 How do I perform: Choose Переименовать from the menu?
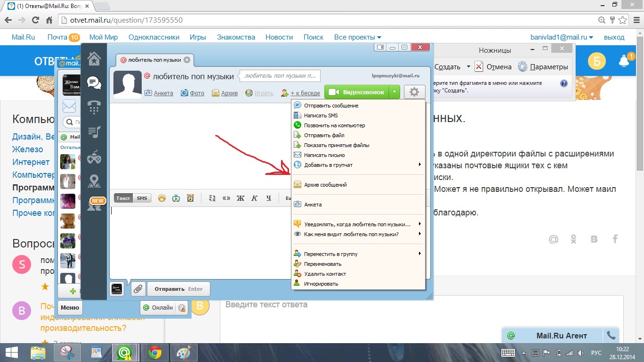(358, 264)
